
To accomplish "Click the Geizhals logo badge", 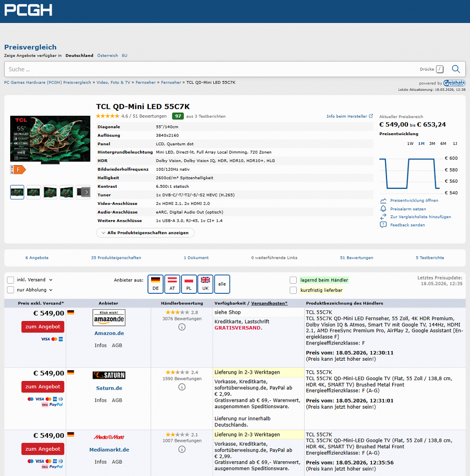I will pyautogui.click(x=454, y=83).
